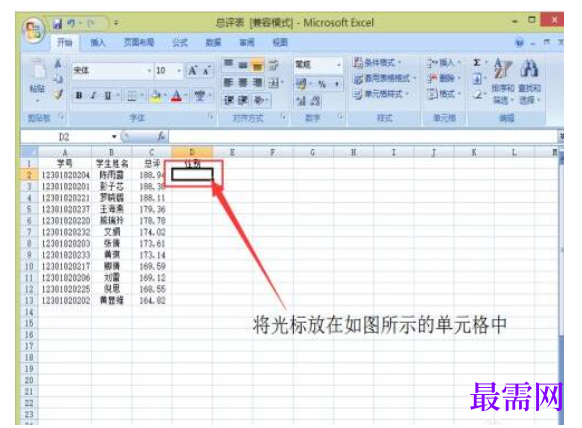Open the font name dropdown

[149, 71]
